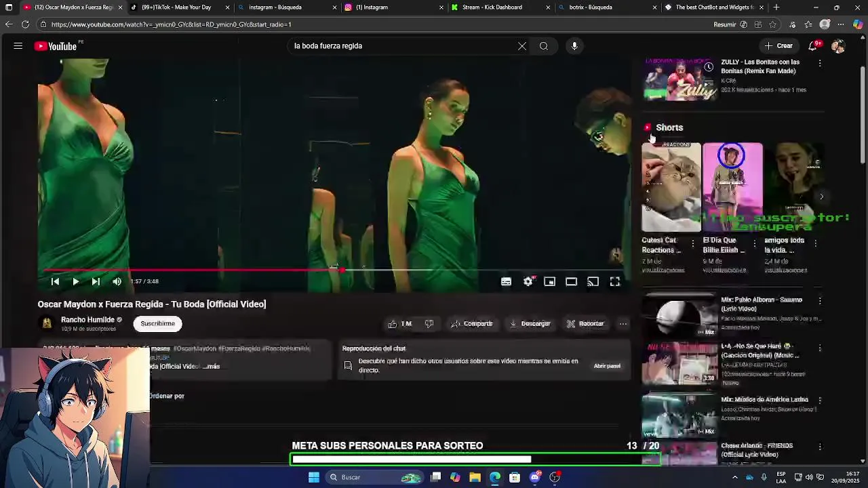Open the YouTube hamburger guide menu
Viewport: 868px width, 488px height.
[x=18, y=46]
